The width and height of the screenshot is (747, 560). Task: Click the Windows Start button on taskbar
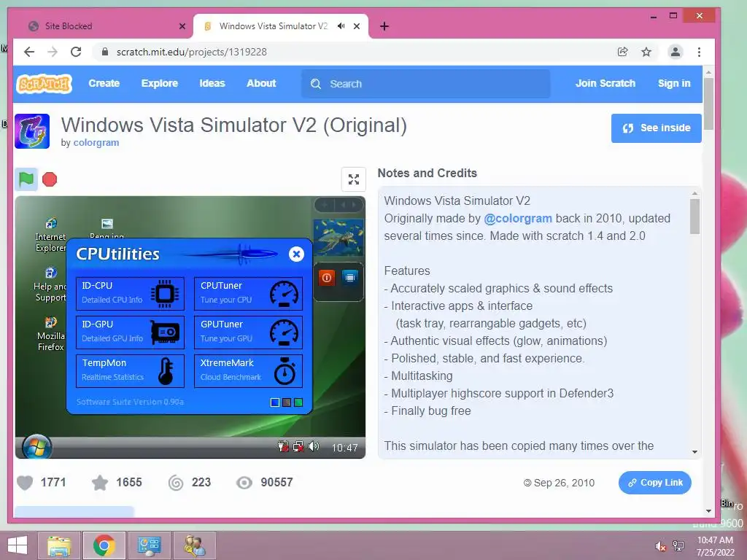point(18,545)
